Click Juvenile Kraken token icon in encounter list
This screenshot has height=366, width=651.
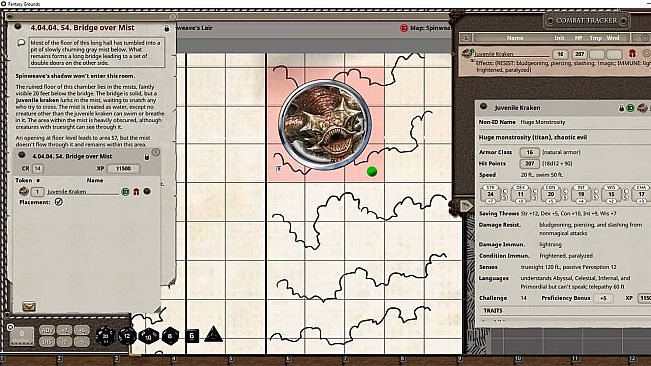click(24, 191)
